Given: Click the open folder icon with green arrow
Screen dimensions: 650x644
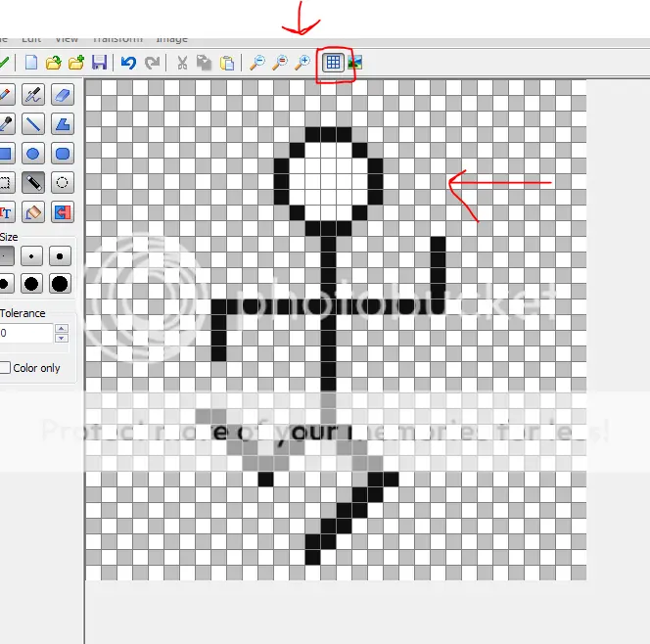Looking at the screenshot, I should (54, 63).
